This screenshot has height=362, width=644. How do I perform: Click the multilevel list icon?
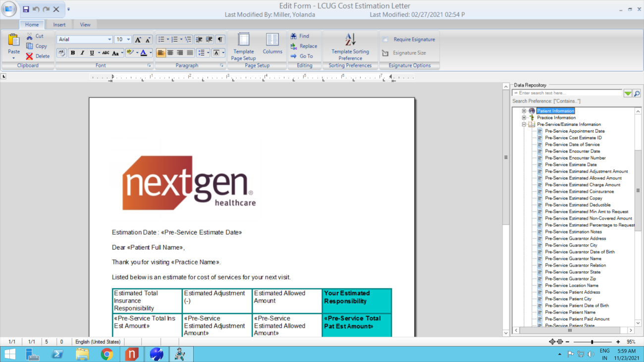(188, 40)
